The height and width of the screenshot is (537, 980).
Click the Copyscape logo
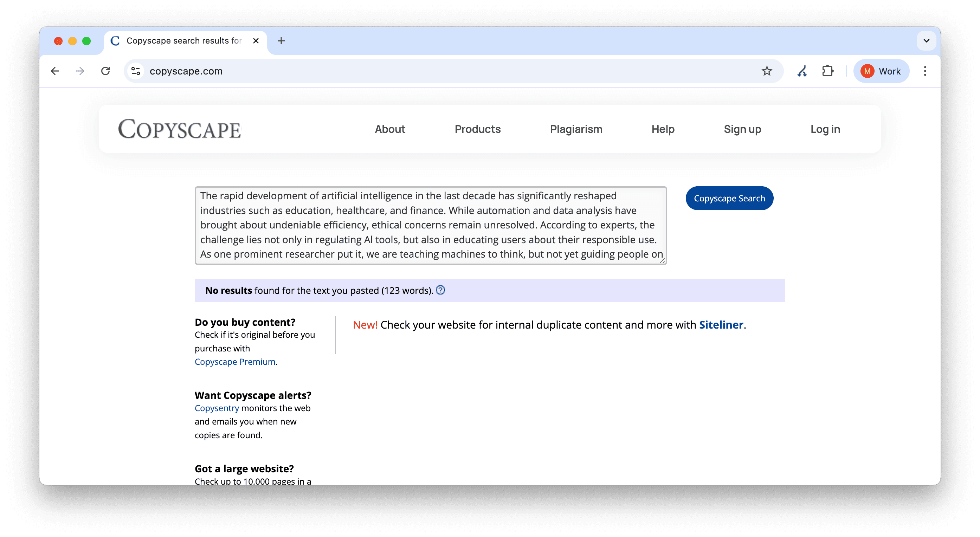(x=179, y=129)
